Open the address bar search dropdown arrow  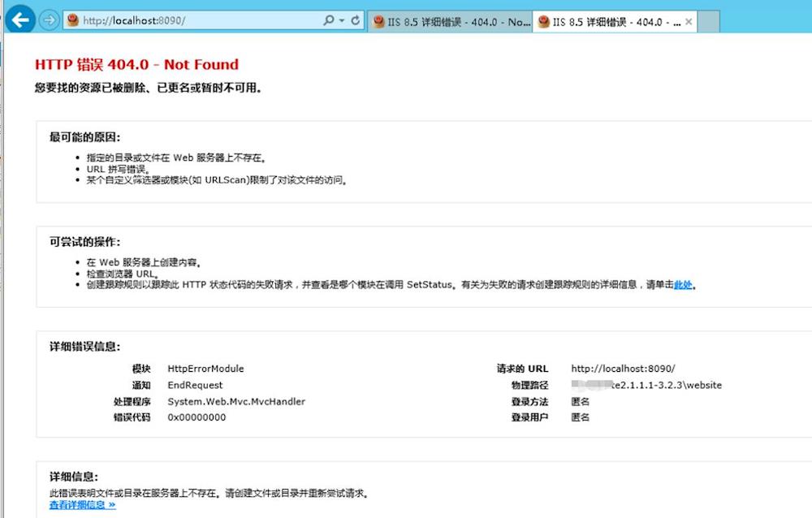[342, 21]
